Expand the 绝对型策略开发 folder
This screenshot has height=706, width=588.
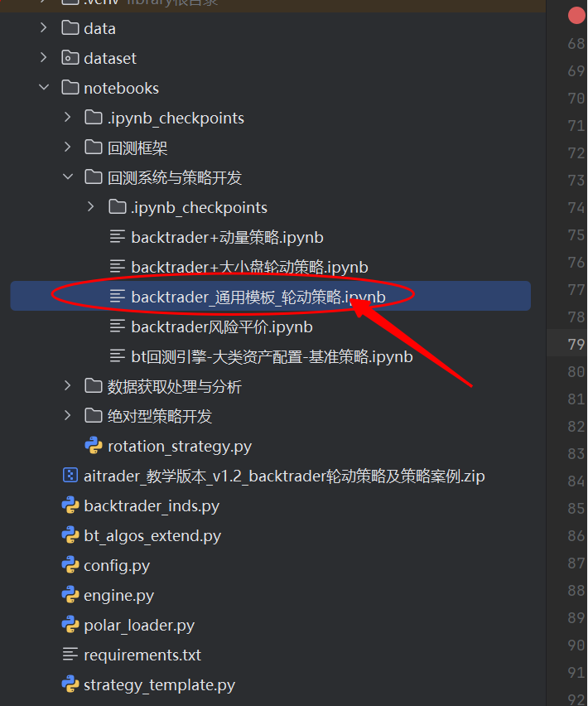point(67,416)
